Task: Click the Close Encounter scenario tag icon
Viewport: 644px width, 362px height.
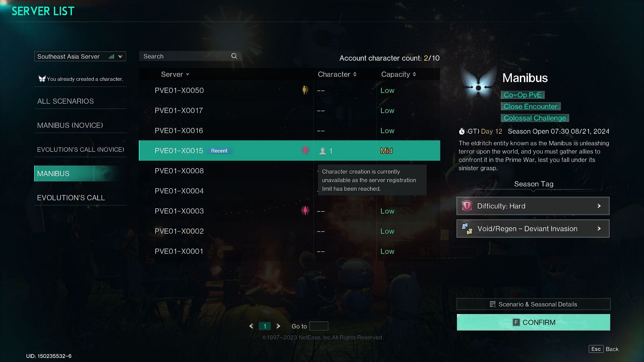Action: tap(530, 106)
